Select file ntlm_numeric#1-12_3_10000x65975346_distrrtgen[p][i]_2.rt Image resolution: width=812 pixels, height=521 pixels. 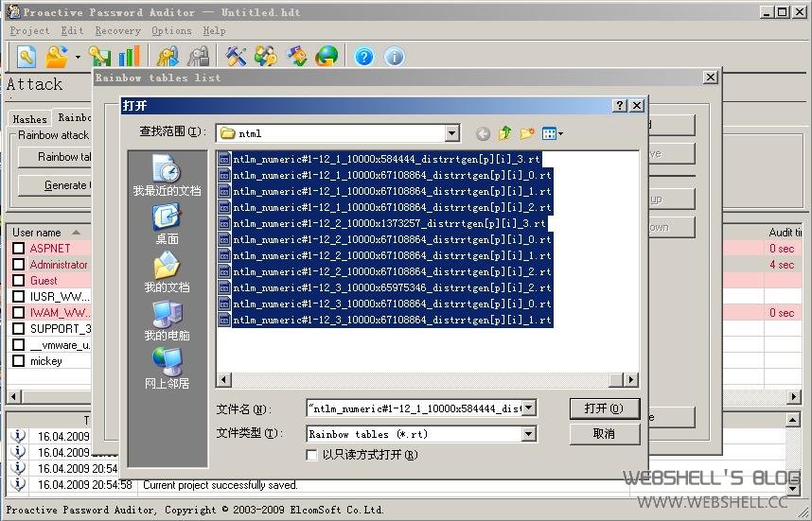click(x=385, y=287)
